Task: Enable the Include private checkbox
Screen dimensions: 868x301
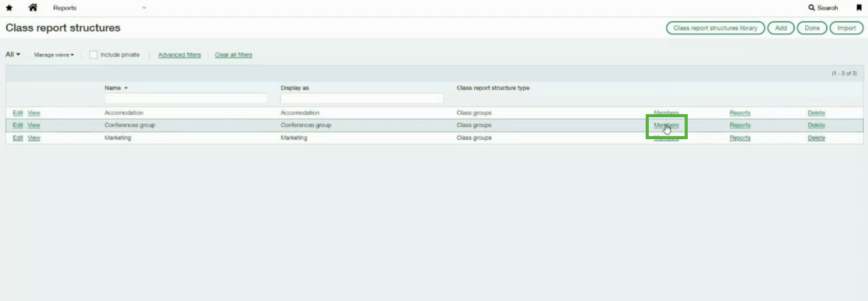Action: click(94, 55)
